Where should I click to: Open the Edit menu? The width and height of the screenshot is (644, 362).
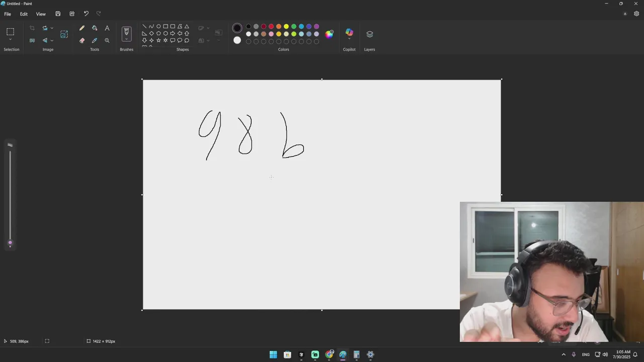coord(24,14)
